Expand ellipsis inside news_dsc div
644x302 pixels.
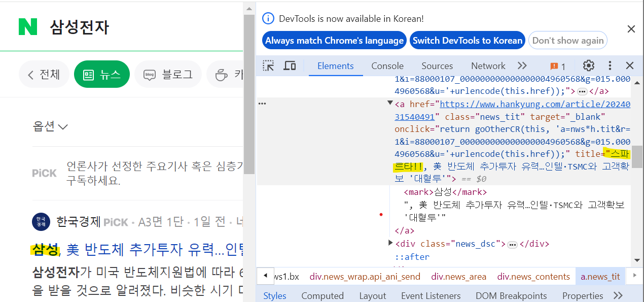tap(512, 245)
